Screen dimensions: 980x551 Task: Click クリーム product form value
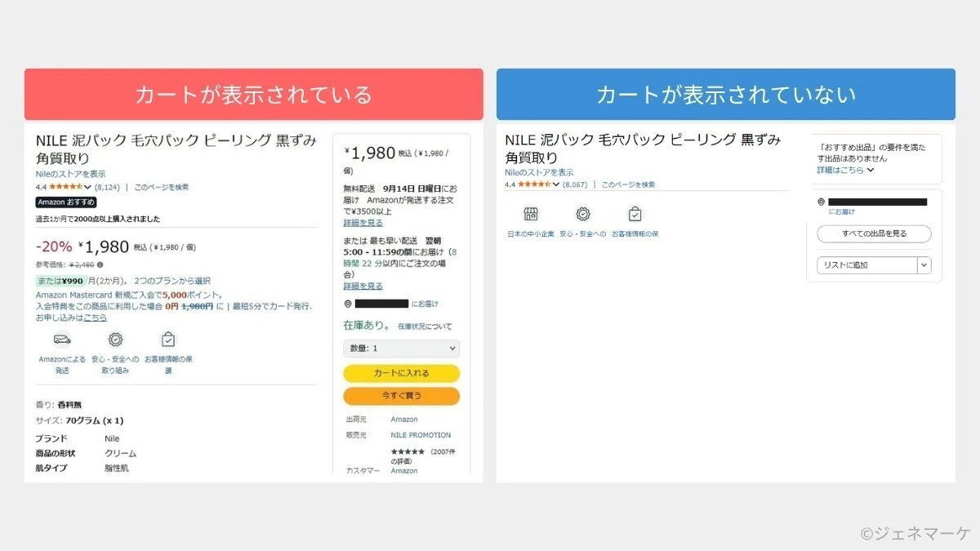(x=120, y=453)
